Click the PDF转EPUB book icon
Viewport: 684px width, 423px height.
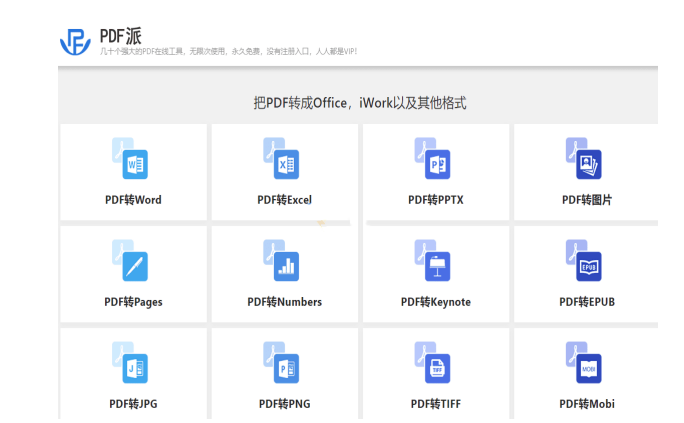(x=585, y=262)
